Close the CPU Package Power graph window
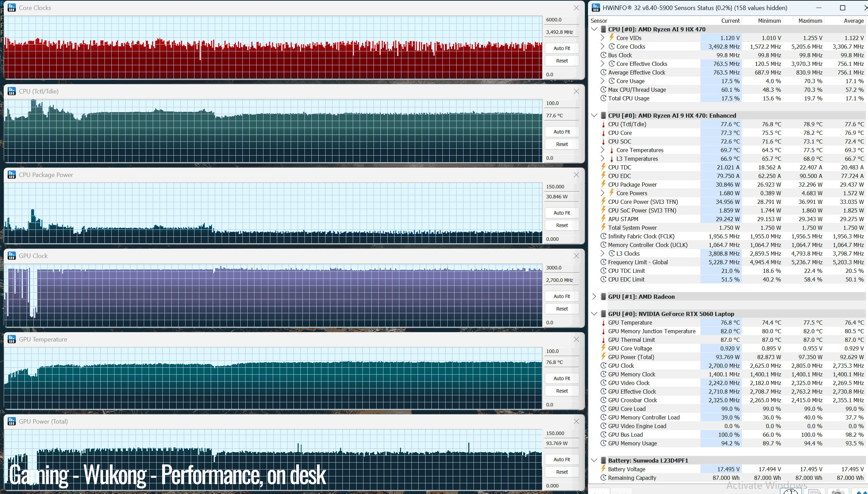Image resolution: width=868 pixels, height=494 pixels. pyautogui.click(x=576, y=175)
